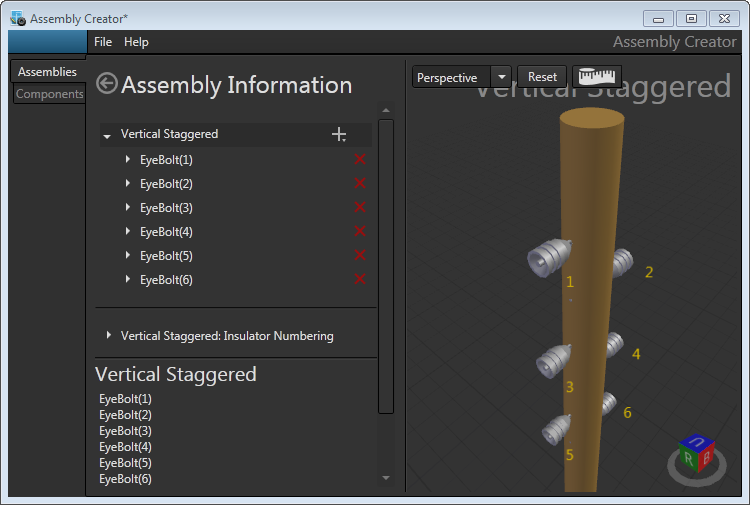
Task: Switch to the Components tab
Action: pyautogui.click(x=49, y=94)
